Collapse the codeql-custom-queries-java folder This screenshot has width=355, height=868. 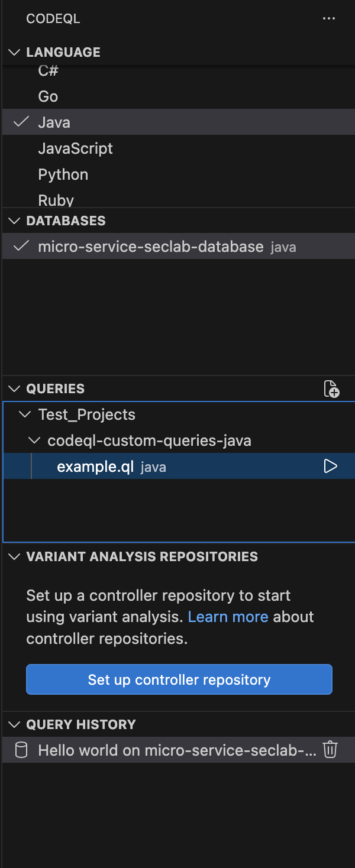[35, 441]
